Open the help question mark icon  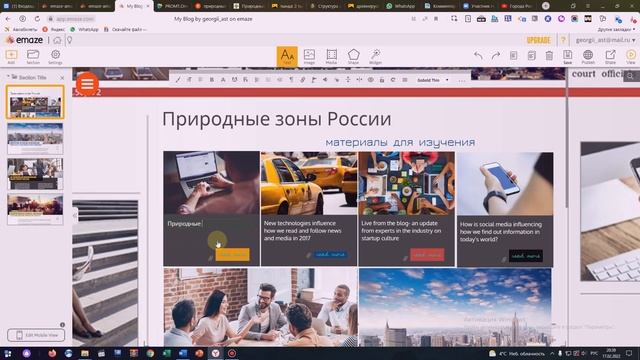[563, 40]
